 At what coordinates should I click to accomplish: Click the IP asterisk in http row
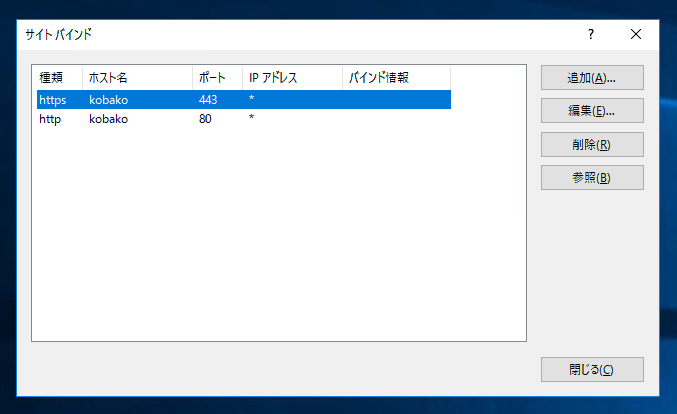(251, 117)
